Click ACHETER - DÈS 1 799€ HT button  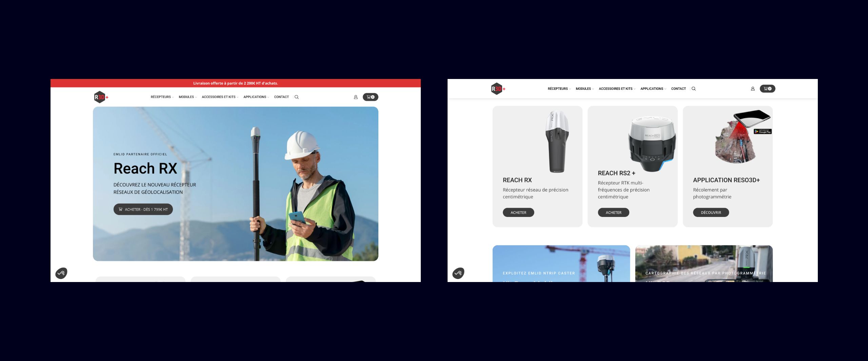[x=143, y=209]
